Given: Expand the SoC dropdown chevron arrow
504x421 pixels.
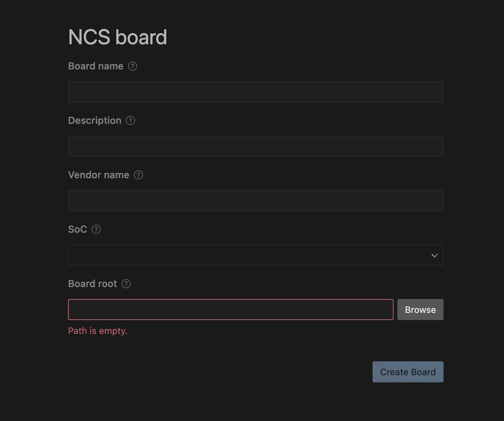Looking at the screenshot, I should [435, 256].
